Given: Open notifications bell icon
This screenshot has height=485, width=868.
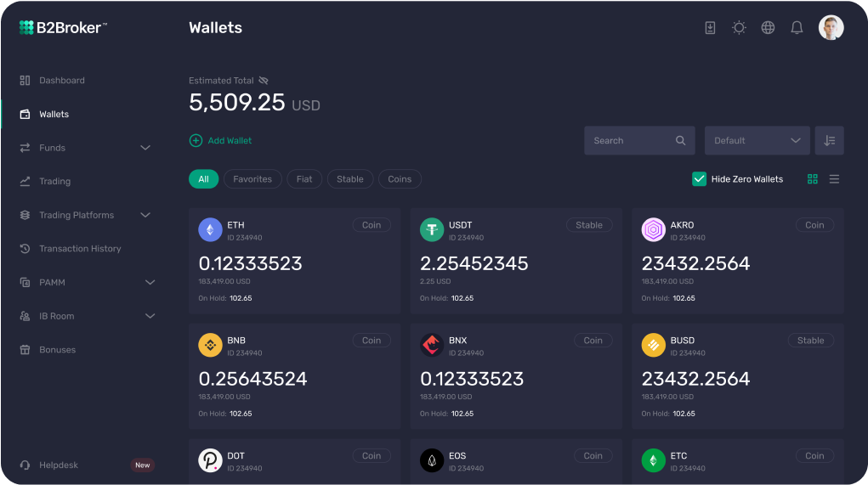Looking at the screenshot, I should pos(797,28).
